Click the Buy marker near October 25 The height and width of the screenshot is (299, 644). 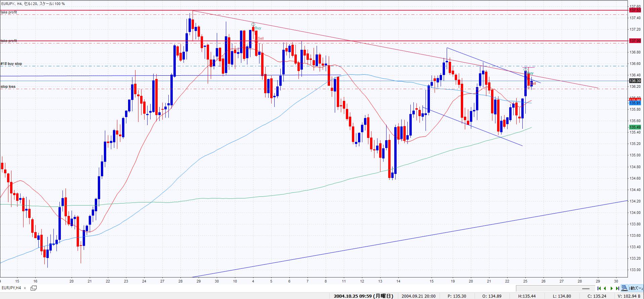(530, 73)
